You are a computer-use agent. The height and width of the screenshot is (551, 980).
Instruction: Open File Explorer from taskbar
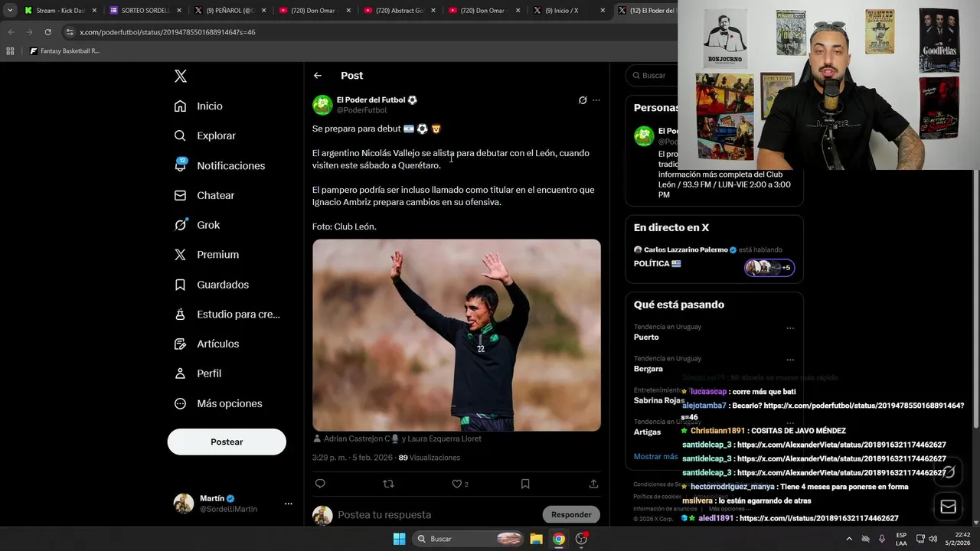[x=536, y=539]
